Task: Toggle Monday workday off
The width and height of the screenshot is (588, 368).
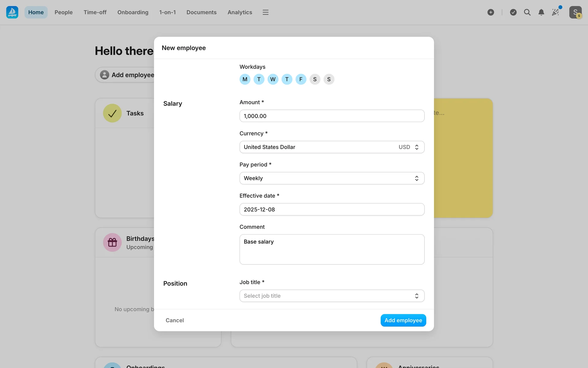Action: pos(245,79)
